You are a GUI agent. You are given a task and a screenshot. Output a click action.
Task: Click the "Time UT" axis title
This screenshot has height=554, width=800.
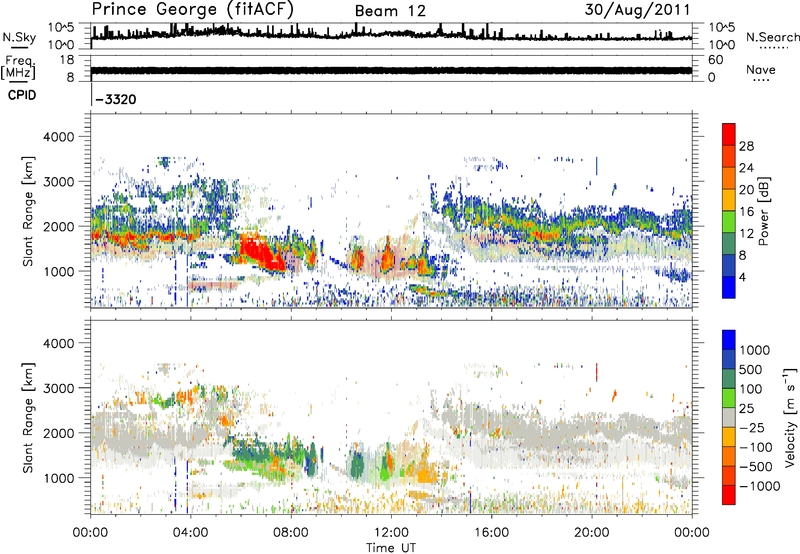coord(391,548)
